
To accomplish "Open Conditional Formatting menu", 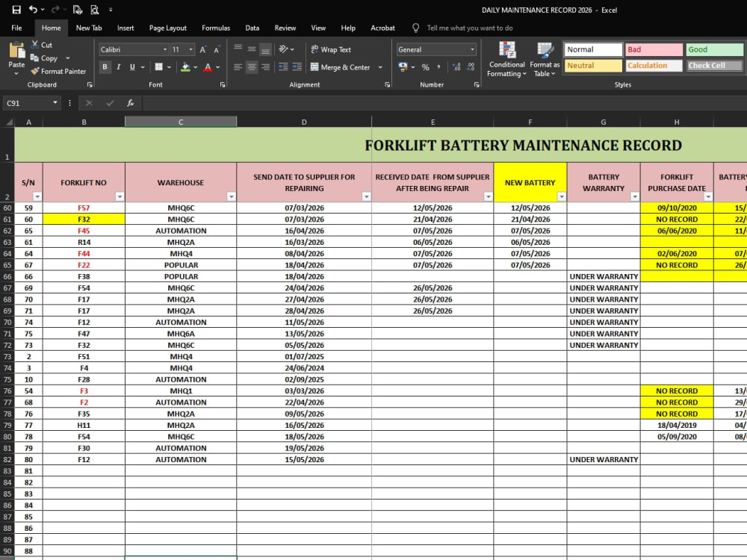I will pos(506,60).
